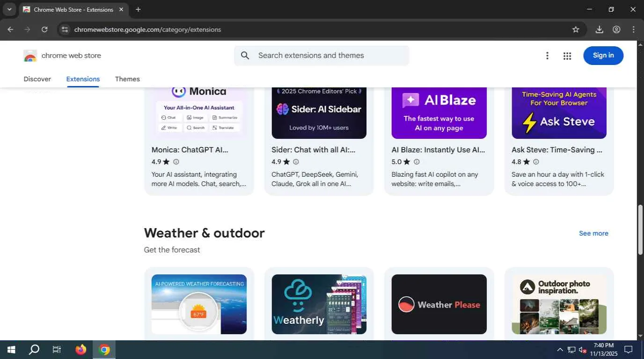Click the AI Blaze thumbnail image
Screen dimensions: 644x359
pyautogui.click(x=439, y=113)
